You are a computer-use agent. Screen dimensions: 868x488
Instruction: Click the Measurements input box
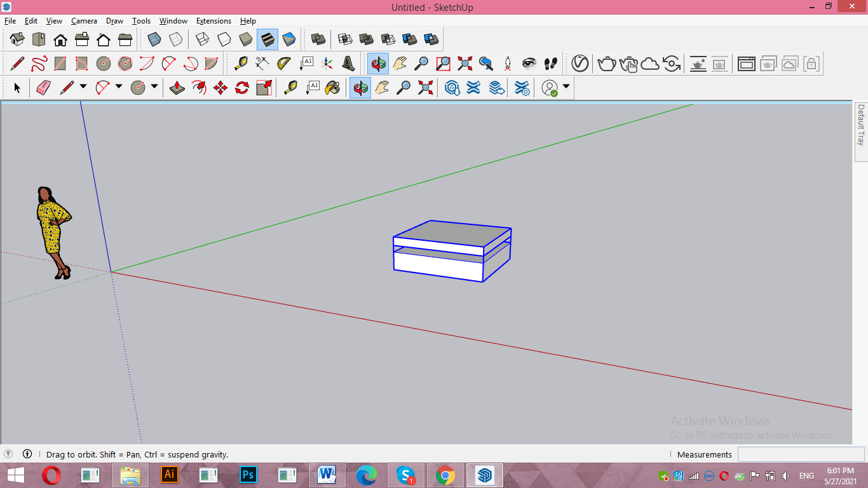[801, 454]
